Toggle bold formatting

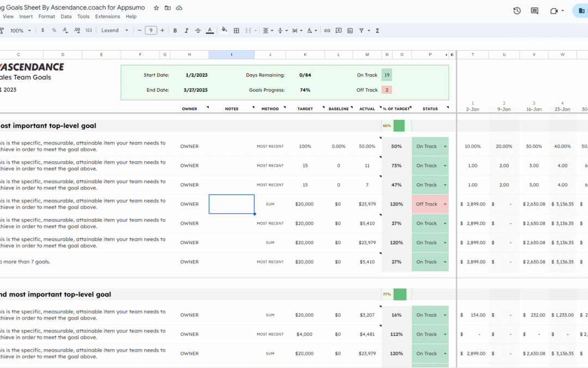coord(175,31)
